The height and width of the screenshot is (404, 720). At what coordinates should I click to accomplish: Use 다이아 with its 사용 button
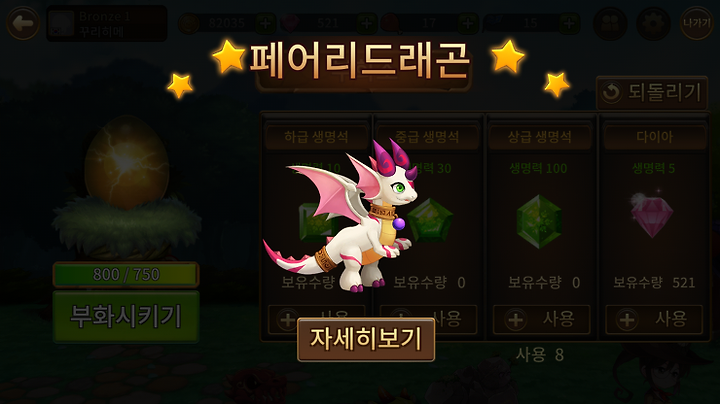coord(654,319)
